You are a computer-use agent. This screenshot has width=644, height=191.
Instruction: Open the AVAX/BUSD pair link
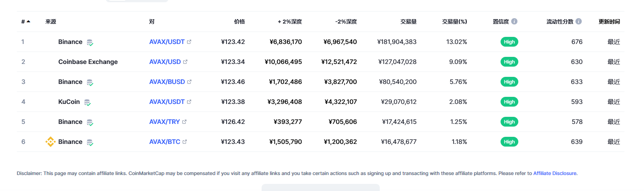[167, 82]
